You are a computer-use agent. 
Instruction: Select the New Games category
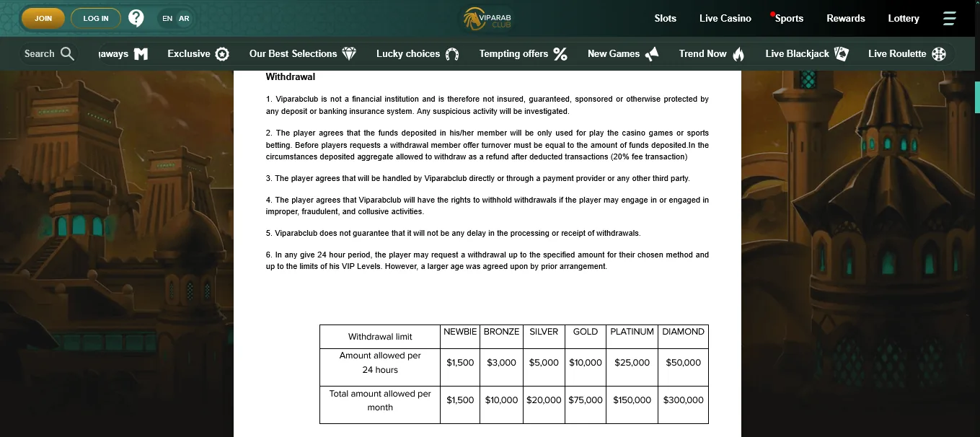(623, 54)
